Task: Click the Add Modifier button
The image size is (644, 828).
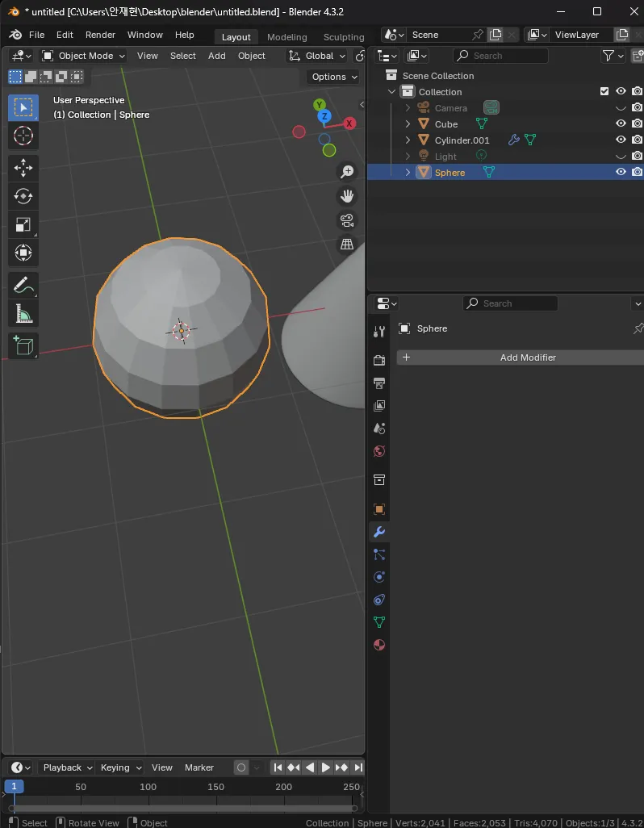Action: (x=521, y=358)
